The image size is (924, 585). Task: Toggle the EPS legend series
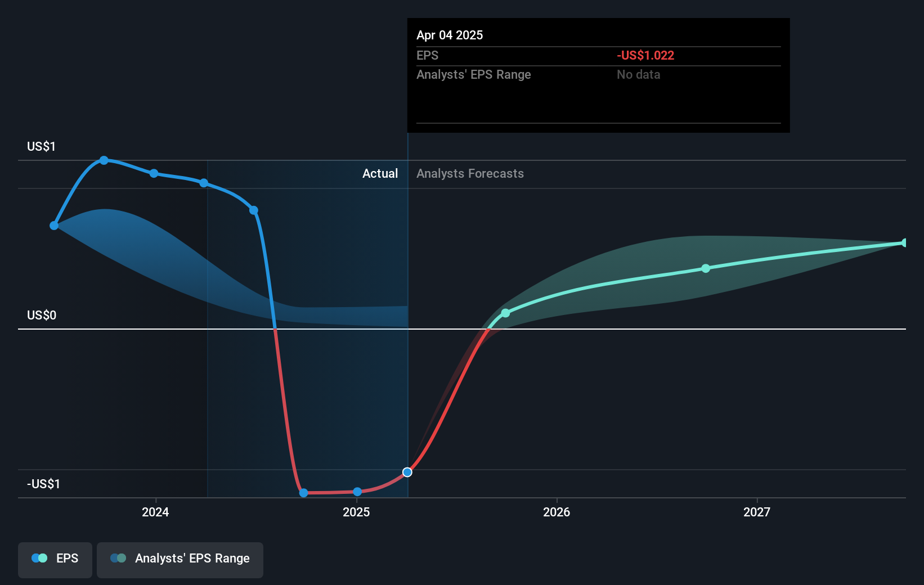pos(55,560)
